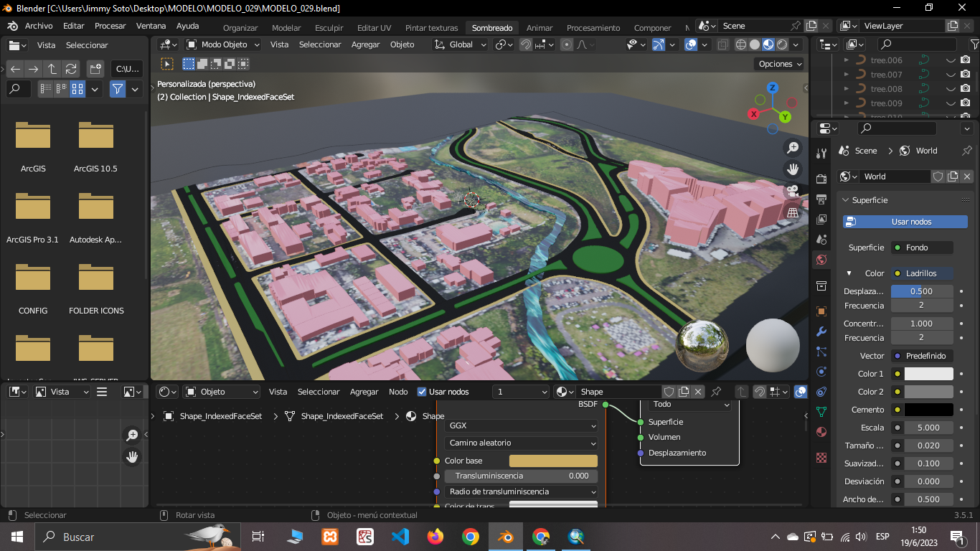Switch to the 'Animar' workspace tab
This screenshot has height=551, width=980.
click(x=540, y=28)
